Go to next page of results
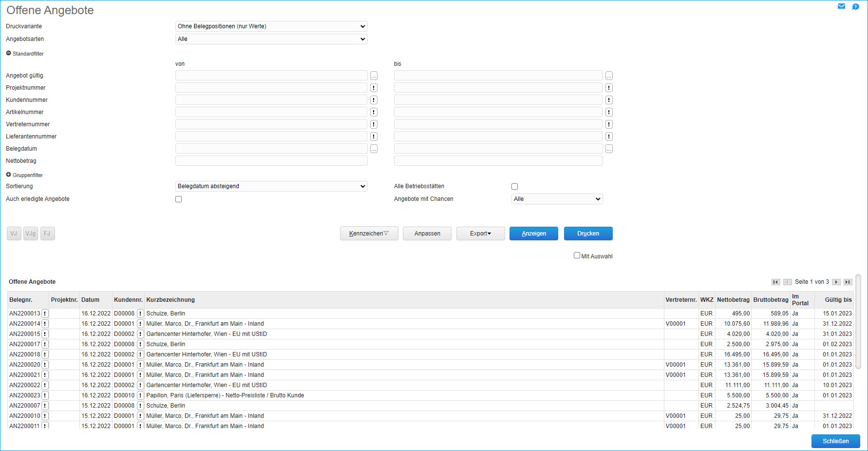 pyautogui.click(x=836, y=282)
